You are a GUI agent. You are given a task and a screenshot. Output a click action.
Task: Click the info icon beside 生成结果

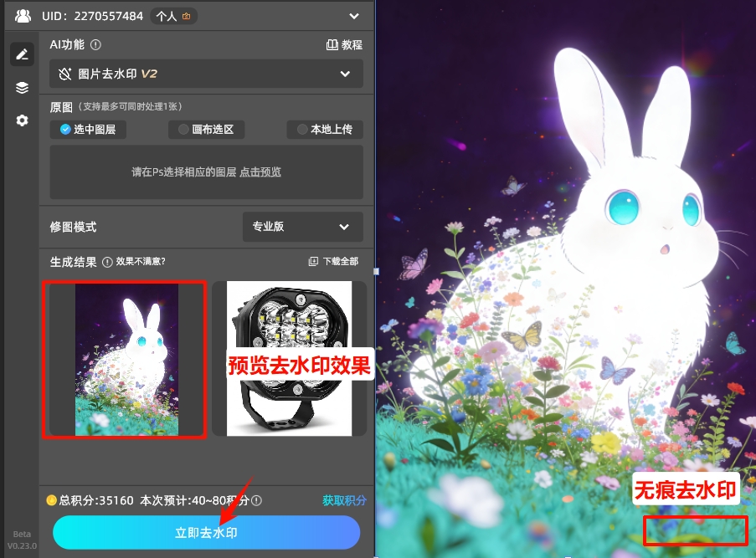(x=106, y=261)
